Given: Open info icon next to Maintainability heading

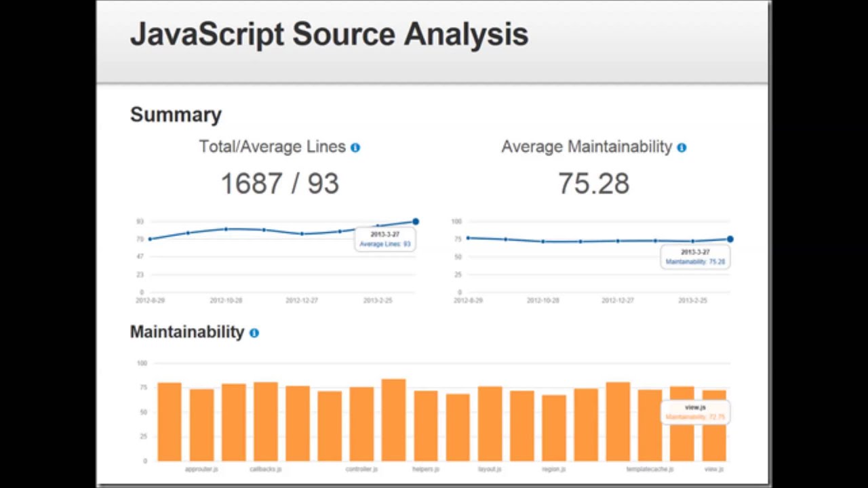Looking at the screenshot, I should 254,333.
